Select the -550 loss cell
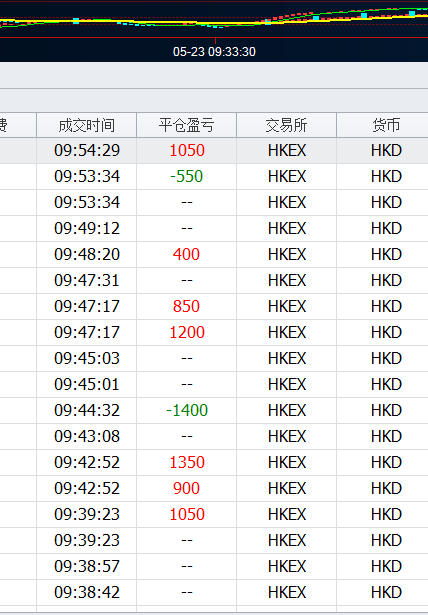Screen dimensions: 428x615 (186, 176)
